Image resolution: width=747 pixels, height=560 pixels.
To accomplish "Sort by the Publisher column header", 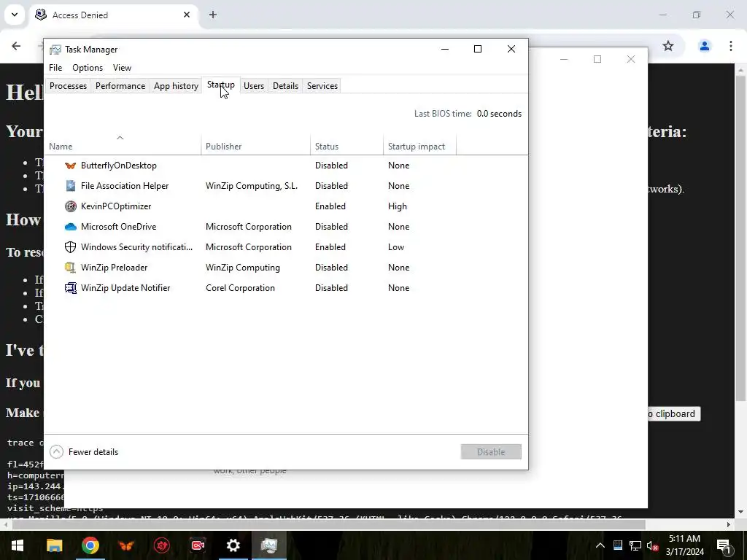I will [x=256, y=146].
